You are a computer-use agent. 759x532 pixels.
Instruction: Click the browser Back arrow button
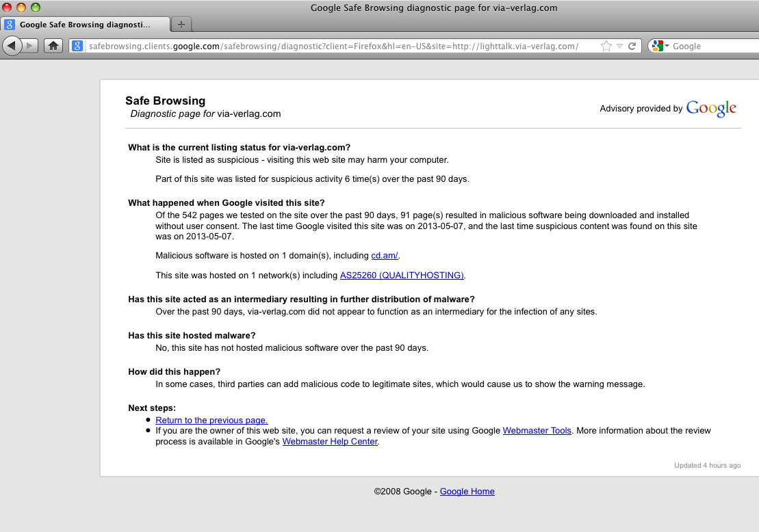[x=13, y=46]
